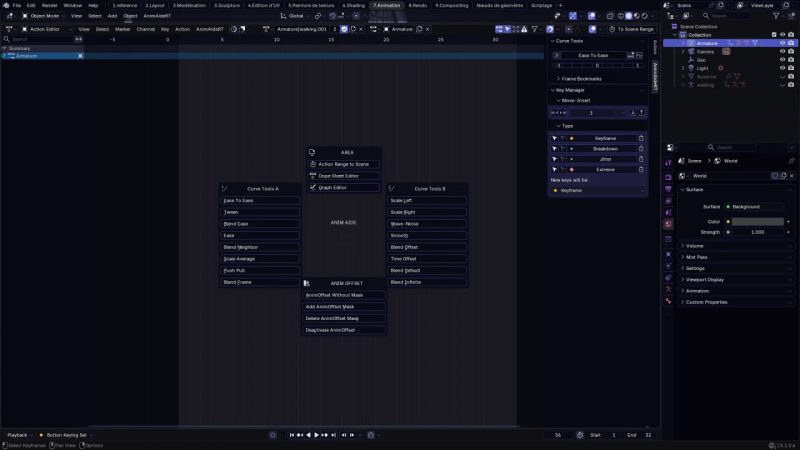800x450 pixels.
Task: Toggle visibility of Camera in outliner
Action: tap(782, 51)
